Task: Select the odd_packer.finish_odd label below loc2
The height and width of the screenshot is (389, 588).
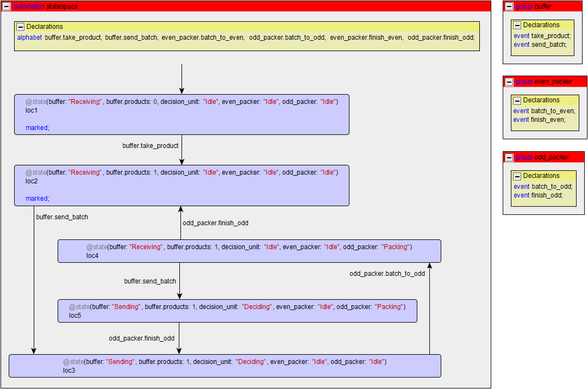Action: point(215,223)
